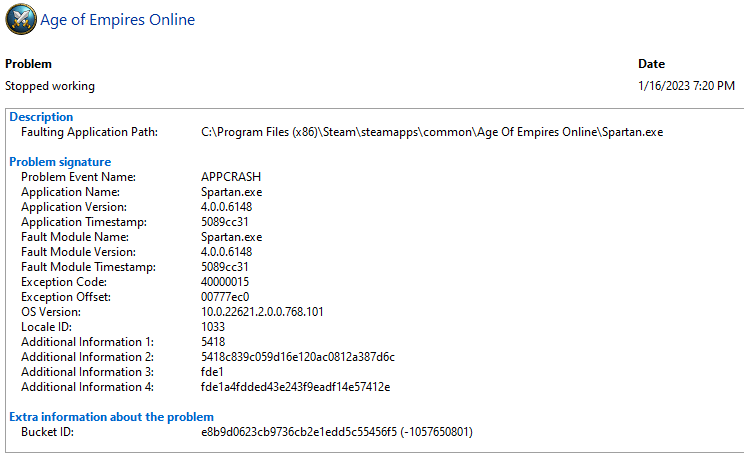Click the Age of Empires Online title

[117, 20]
